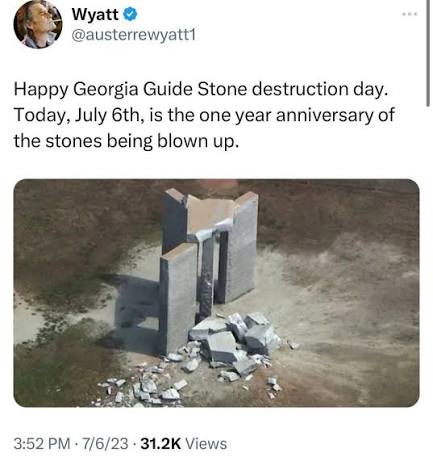Open the display name Wyatt
The width and height of the screenshot is (433, 461).
[95, 14]
